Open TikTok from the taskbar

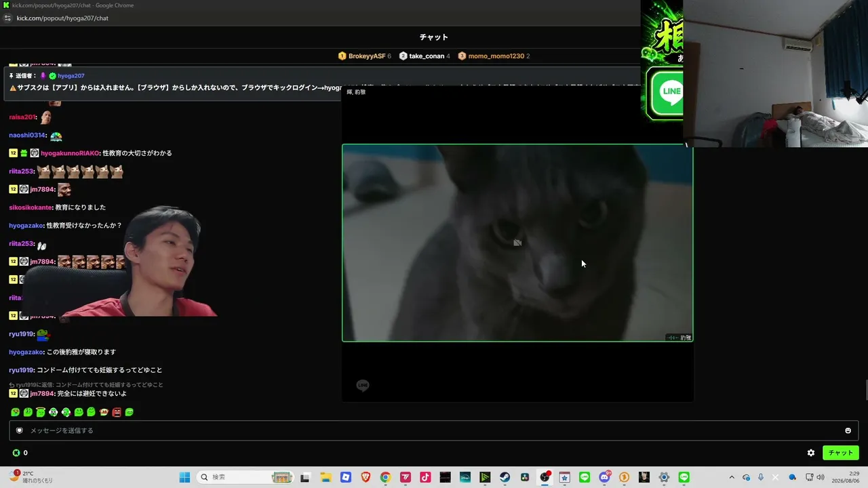(425, 477)
